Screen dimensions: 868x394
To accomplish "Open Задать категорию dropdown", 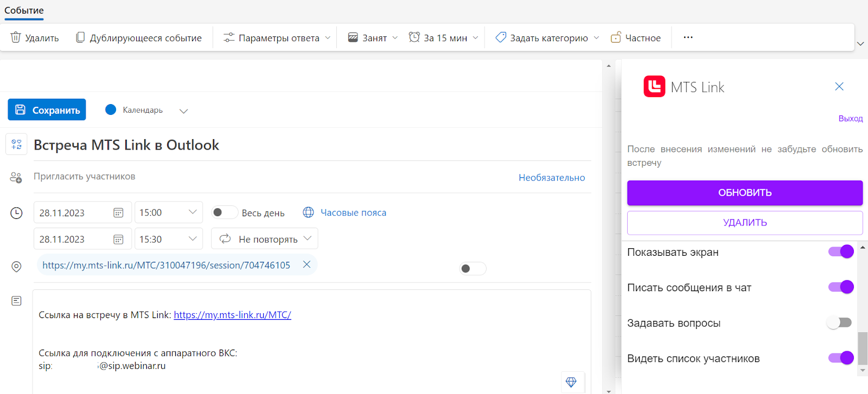I will (x=547, y=38).
